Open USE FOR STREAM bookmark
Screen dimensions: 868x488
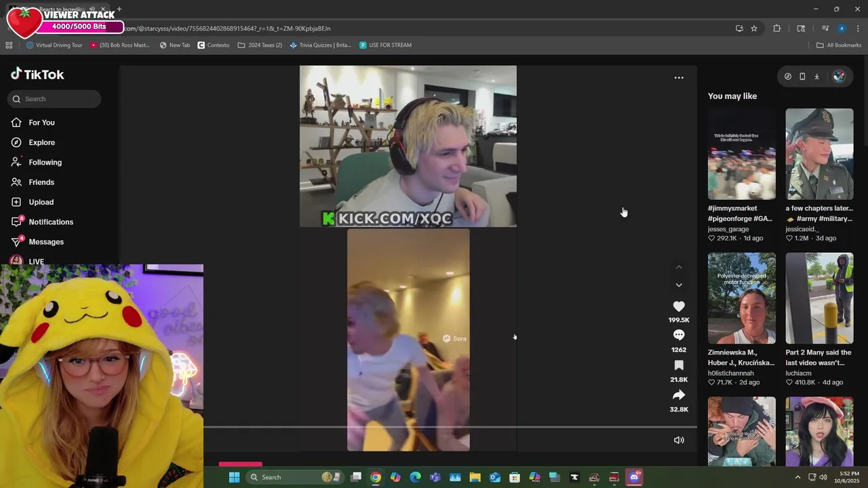(x=386, y=45)
